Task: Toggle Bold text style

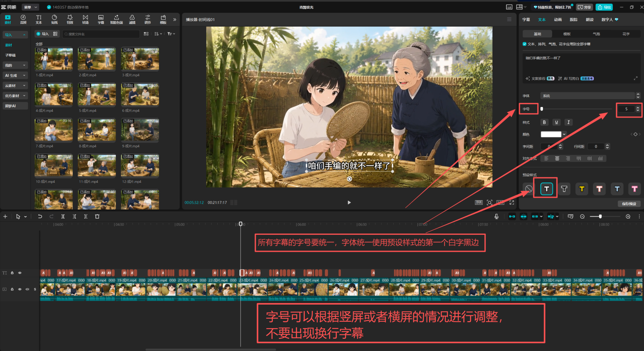Action: click(544, 122)
